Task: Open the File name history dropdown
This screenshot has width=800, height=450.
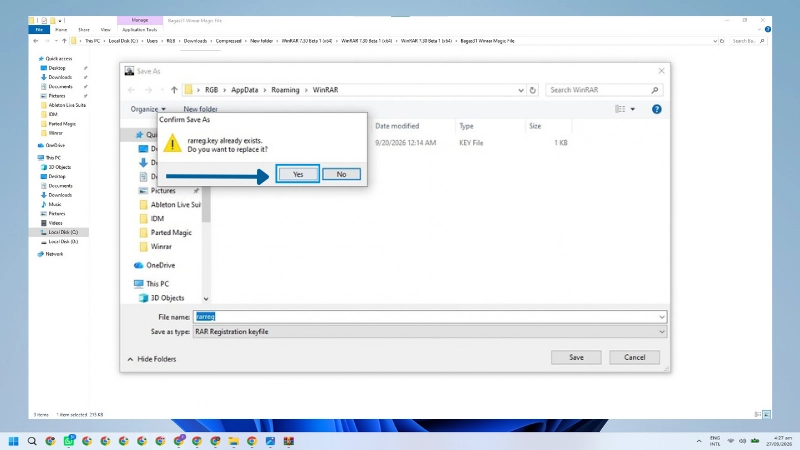Action: (x=662, y=317)
